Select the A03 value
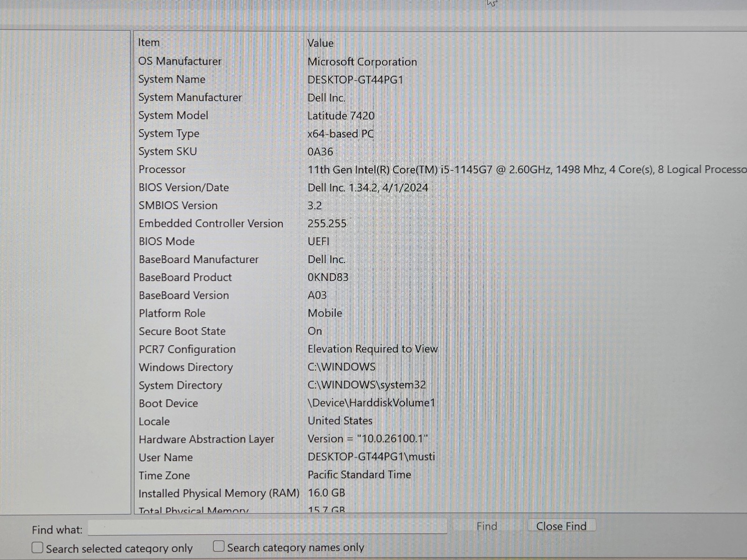 pos(317,295)
